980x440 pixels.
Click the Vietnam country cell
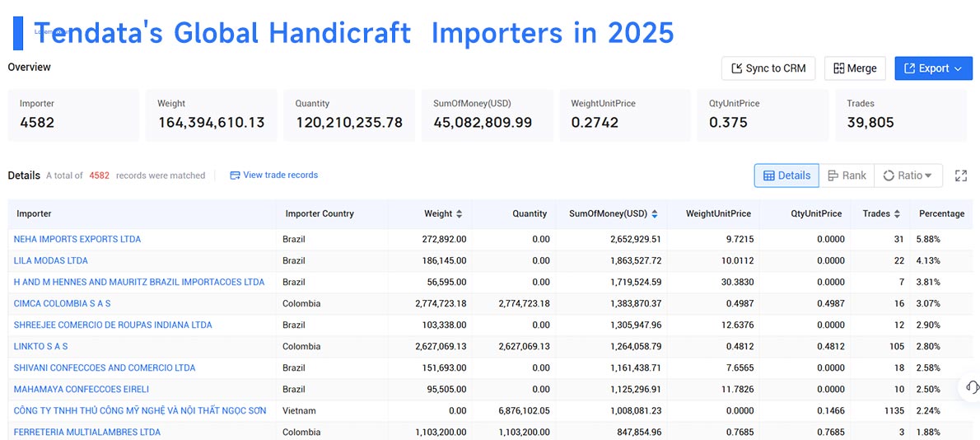pyautogui.click(x=299, y=410)
